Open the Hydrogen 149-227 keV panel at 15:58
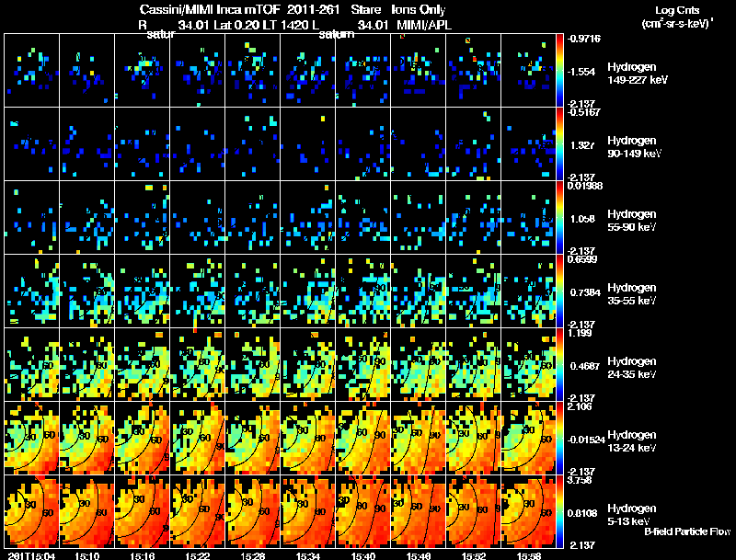736x560 pixels. coord(528,71)
